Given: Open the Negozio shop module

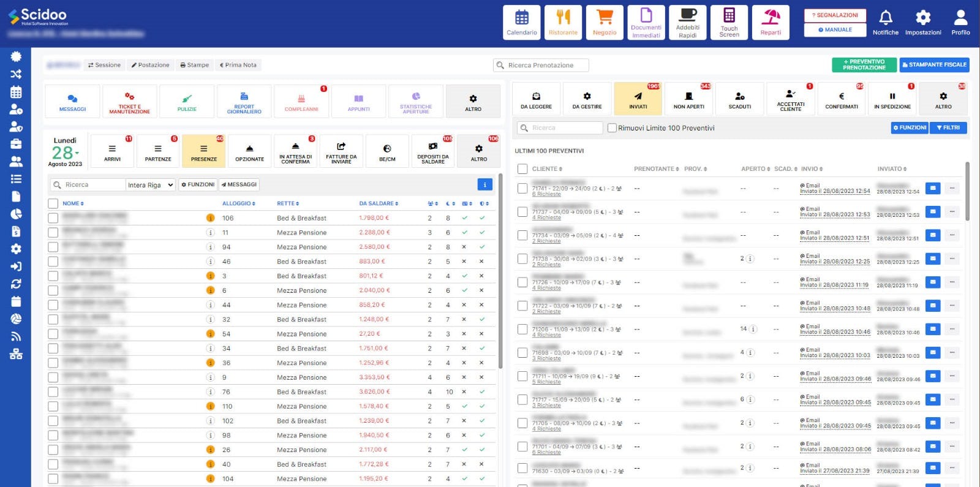Looking at the screenshot, I should 605,23.
